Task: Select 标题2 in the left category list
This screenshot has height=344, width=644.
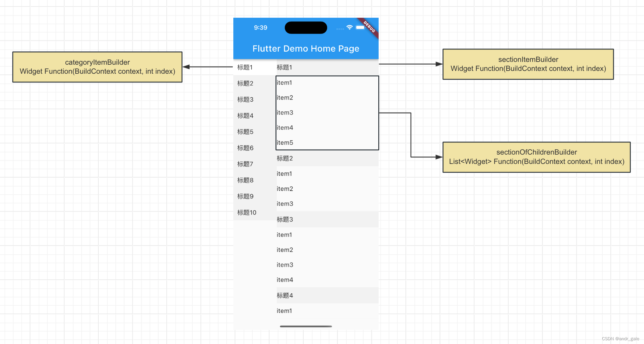Action: click(x=245, y=83)
